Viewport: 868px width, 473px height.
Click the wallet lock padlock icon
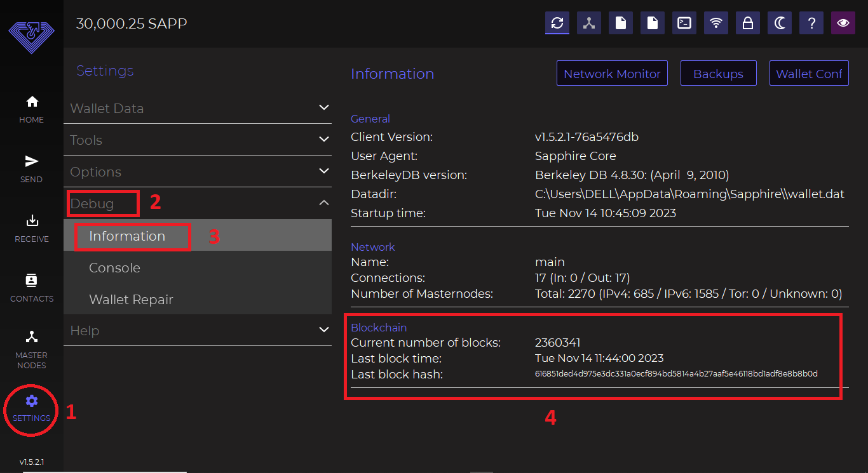click(x=748, y=23)
